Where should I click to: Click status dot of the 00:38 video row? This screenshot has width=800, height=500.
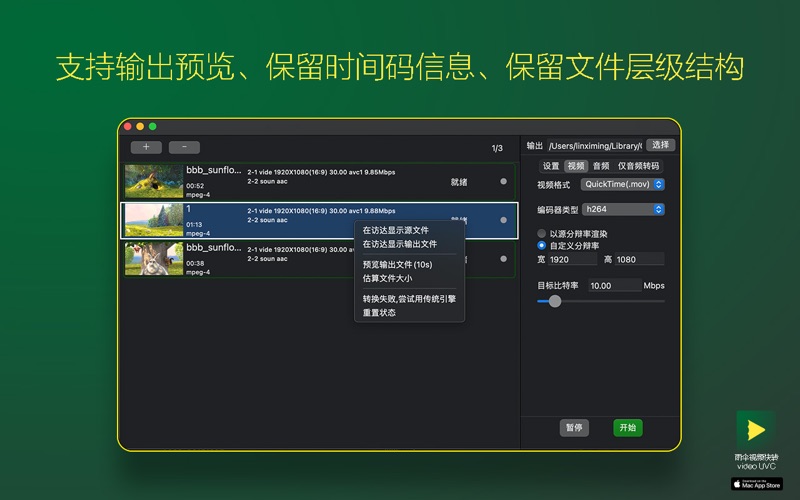pyautogui.click(x=504, y=259)
